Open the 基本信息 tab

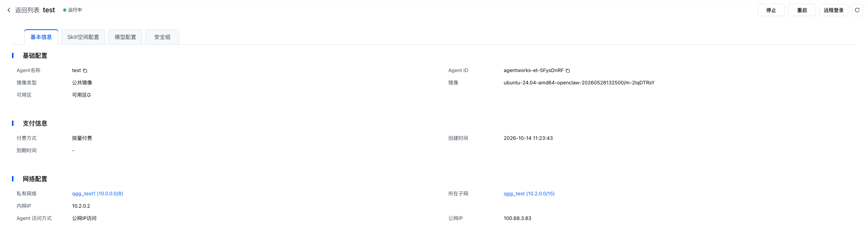point(41,37)
